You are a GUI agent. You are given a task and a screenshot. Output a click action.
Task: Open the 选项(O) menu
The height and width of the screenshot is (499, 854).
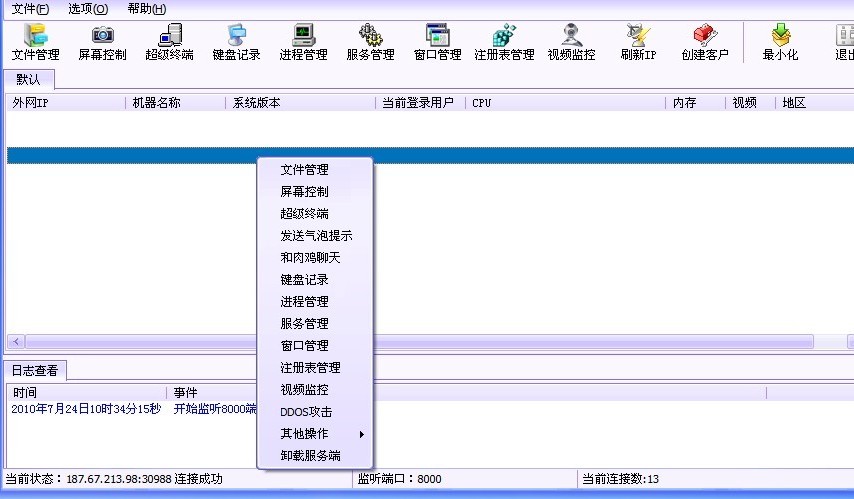coord(88,9)
